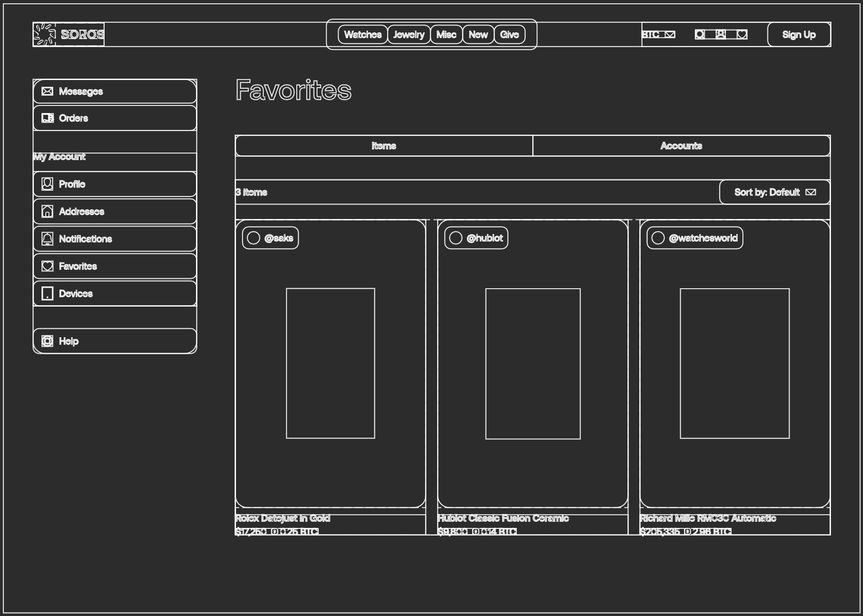Expand the BTC currency dropdown

click(x=659, y=34)
